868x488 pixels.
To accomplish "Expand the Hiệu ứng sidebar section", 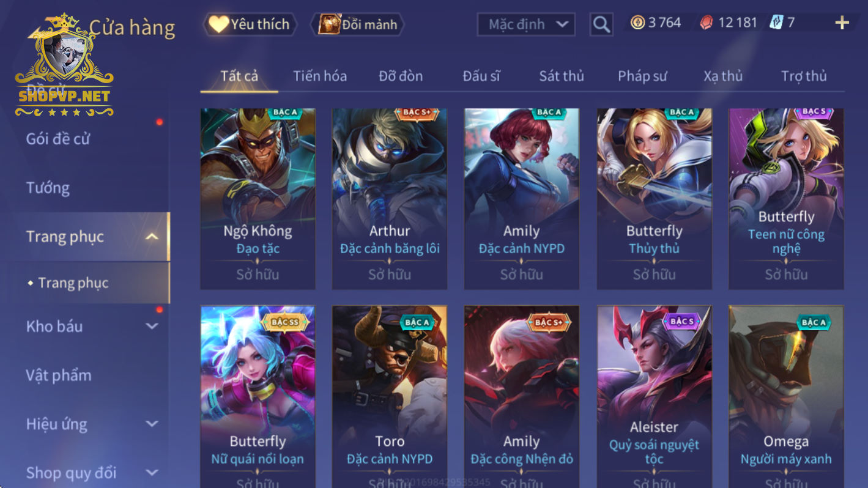I will (x=152, y=424).
